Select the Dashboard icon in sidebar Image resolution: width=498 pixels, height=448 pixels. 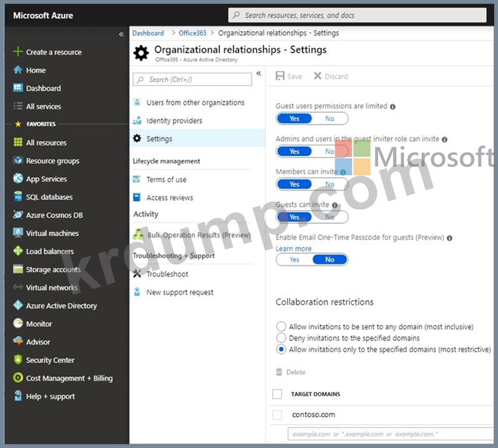(x=17, y=87)
